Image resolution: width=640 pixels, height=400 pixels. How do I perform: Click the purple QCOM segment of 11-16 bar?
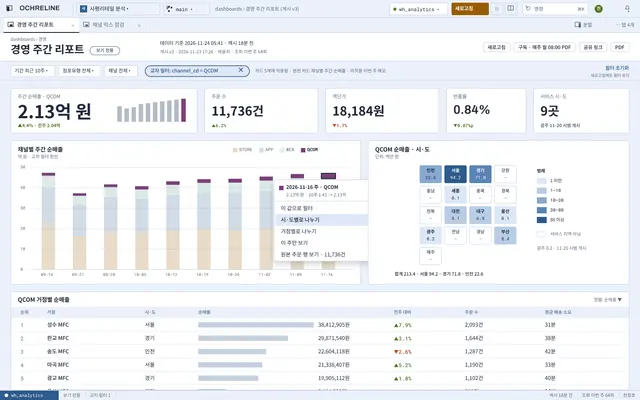click(328, 176)
